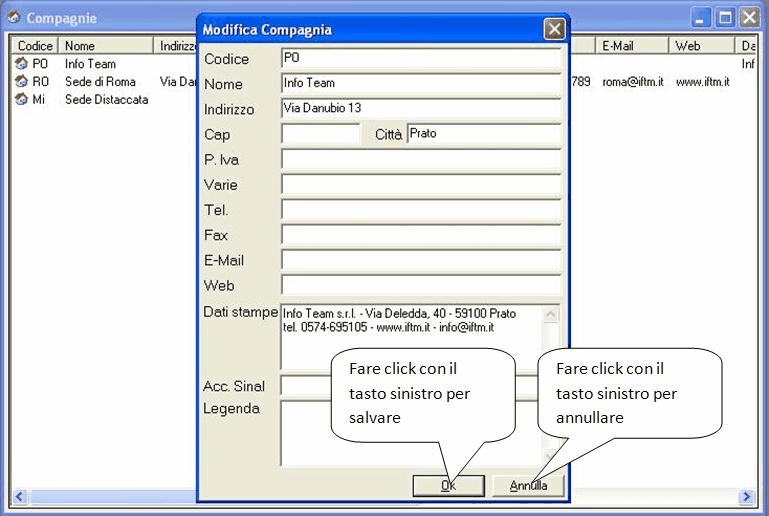
Task: Sort list by Codice column header
Action: tap(34, 46)
